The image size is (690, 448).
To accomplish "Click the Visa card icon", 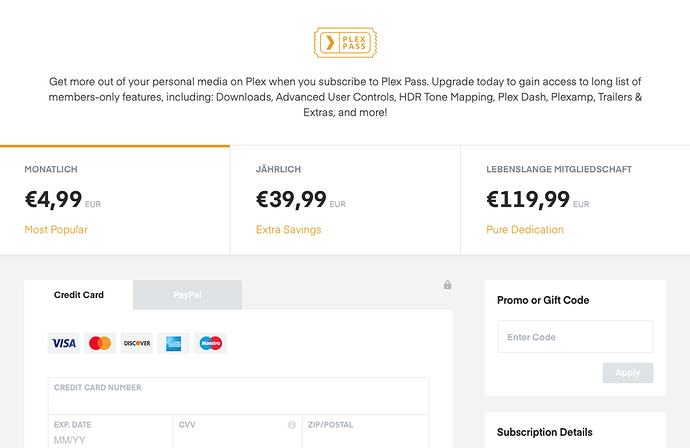I will pyautogui.click(x=64, y=343).
